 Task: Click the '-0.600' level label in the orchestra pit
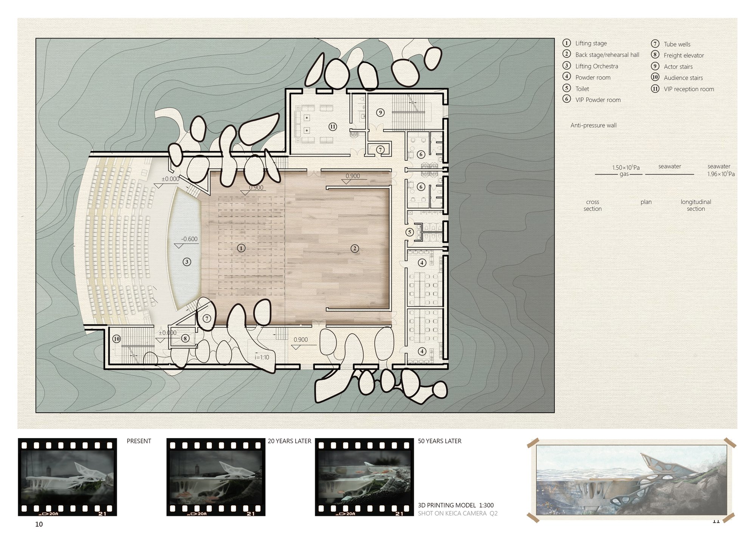point(189,239)
